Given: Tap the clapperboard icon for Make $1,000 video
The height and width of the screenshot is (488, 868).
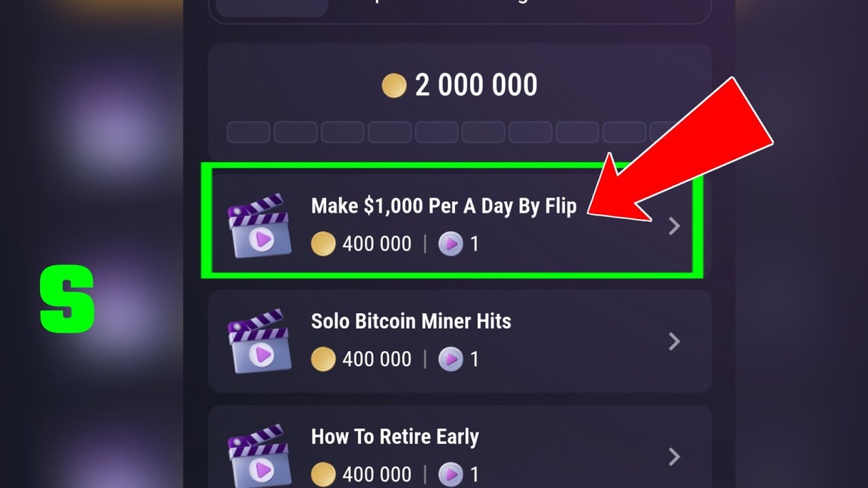Looking at the screenshot, I should pyautogui.click(x=260, y=226).
